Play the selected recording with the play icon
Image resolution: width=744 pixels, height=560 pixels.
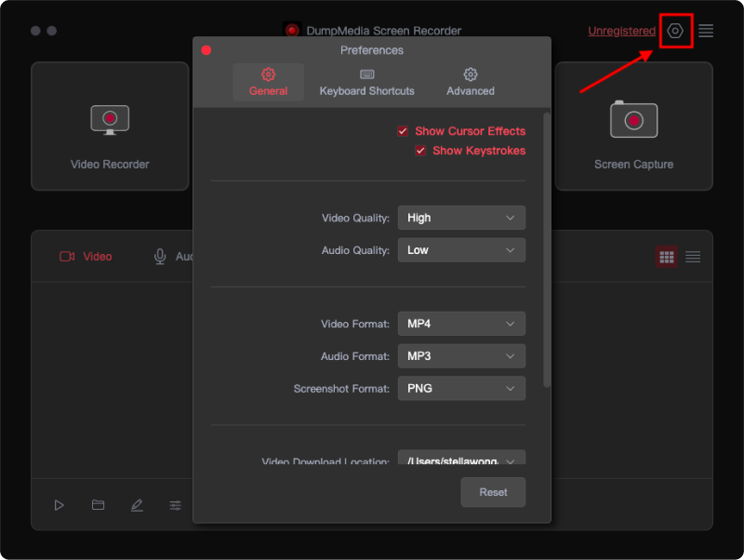coord(59,505)
